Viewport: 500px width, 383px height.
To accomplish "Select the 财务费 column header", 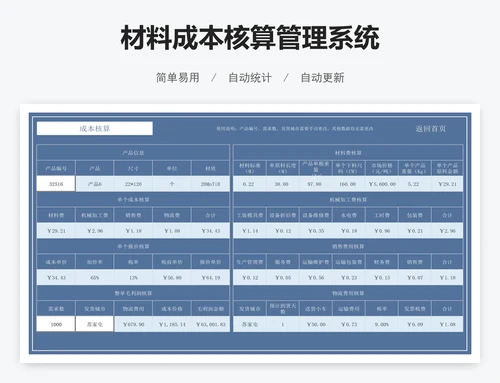I will point(382,262).
